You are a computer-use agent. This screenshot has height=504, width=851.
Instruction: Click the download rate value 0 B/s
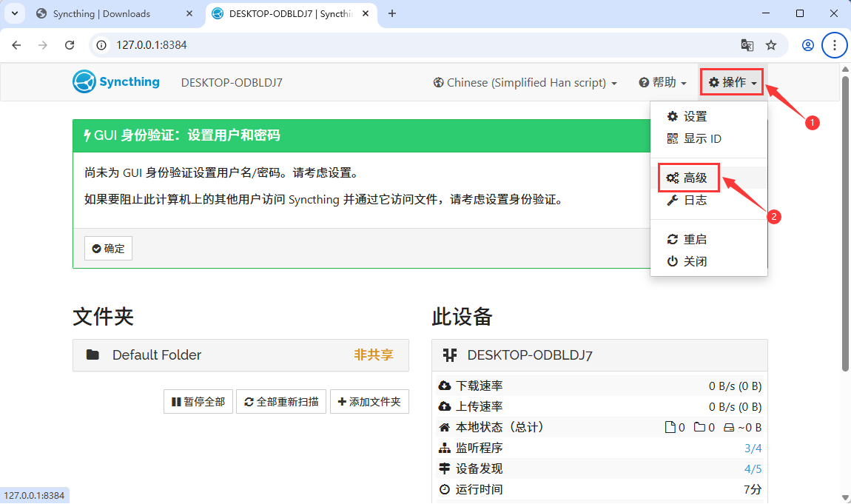click(736, 386)
